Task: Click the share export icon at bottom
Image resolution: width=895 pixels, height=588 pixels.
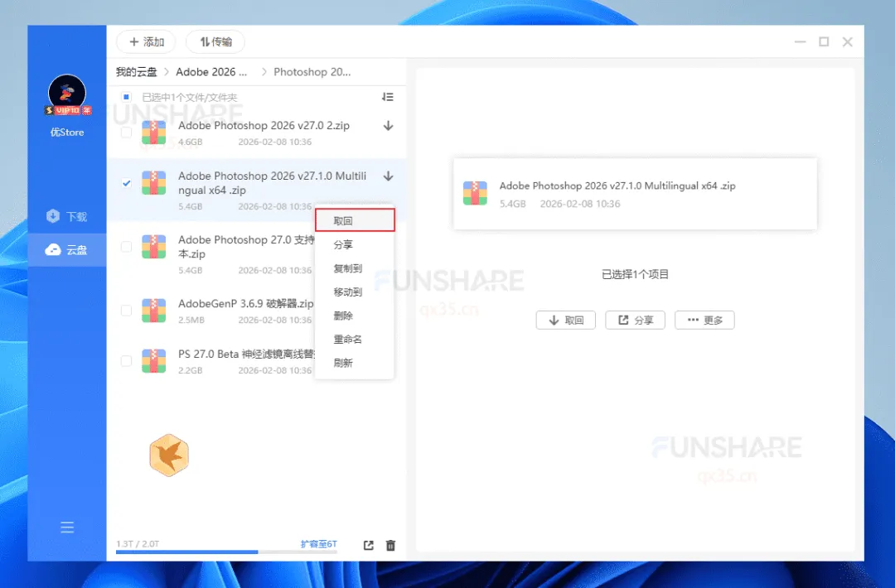Action: (x=369, y=545)
